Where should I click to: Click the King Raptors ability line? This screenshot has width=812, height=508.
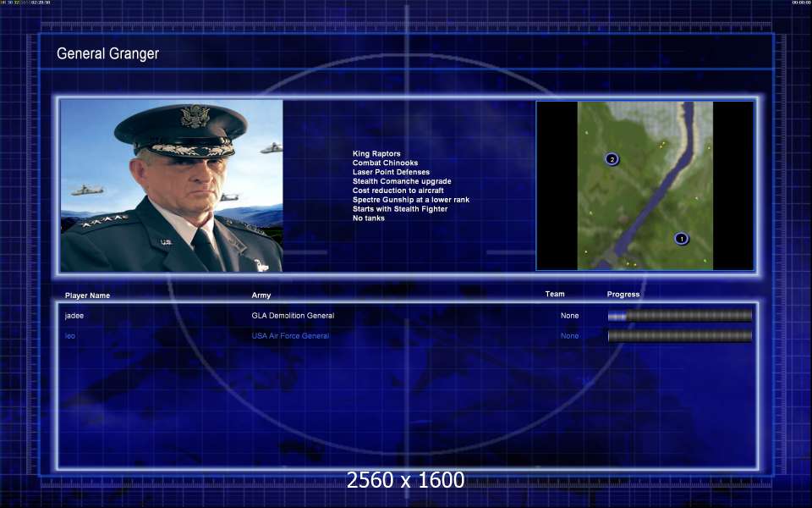(376, 153)
